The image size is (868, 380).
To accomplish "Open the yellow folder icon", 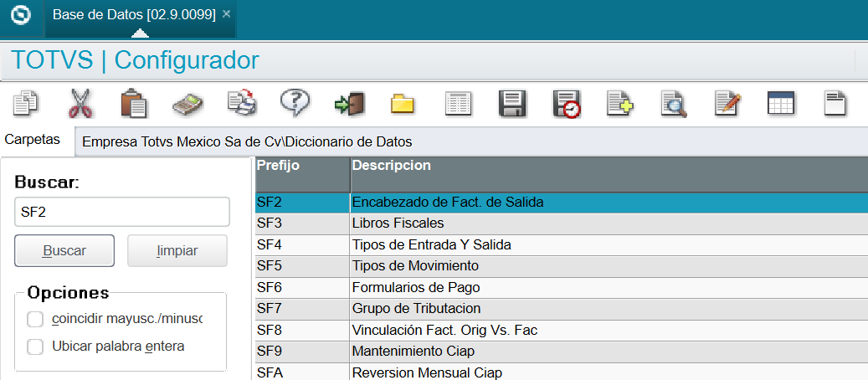I will click(x=403, y=104).
